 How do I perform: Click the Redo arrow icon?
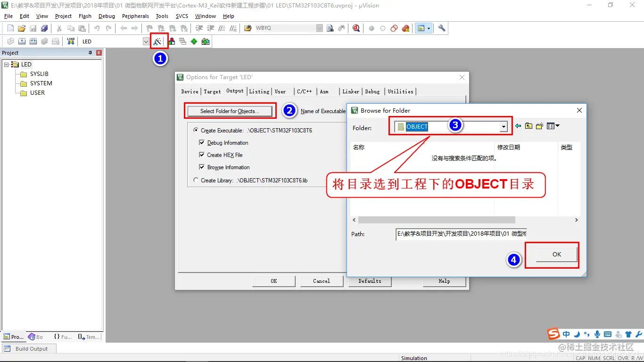point(108,28)
